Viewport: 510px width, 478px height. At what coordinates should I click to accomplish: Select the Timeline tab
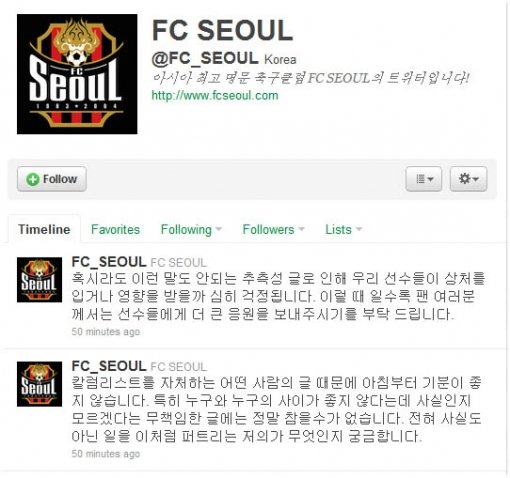[x=44, y=229]
